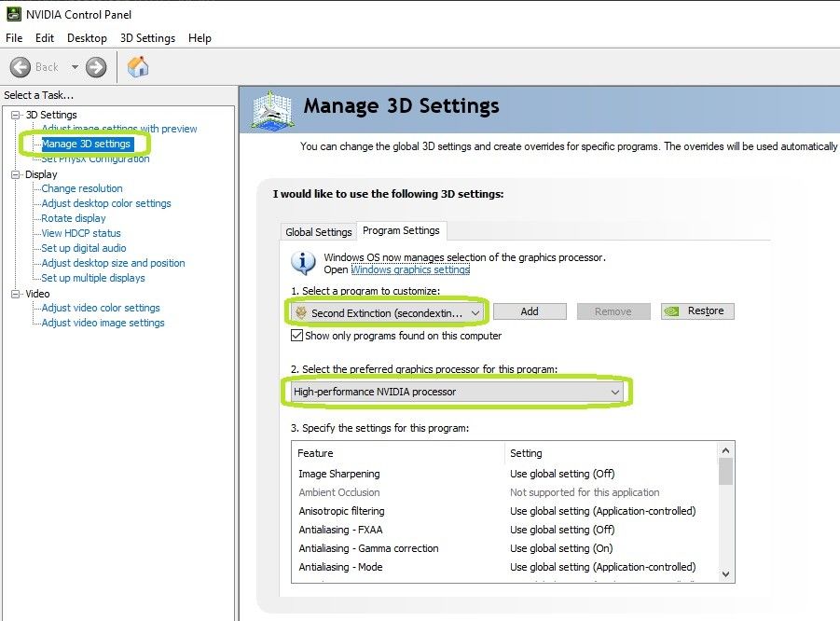Screen dimensions: 840x621
Task: Open Rotate display task
Action: (x=74, y=218)
